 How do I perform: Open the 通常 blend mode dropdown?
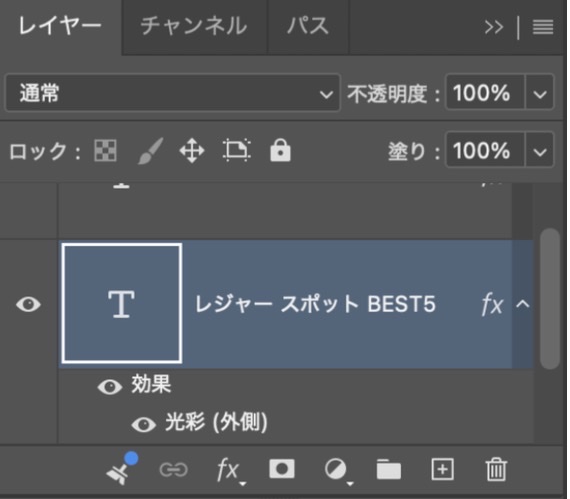173,92
